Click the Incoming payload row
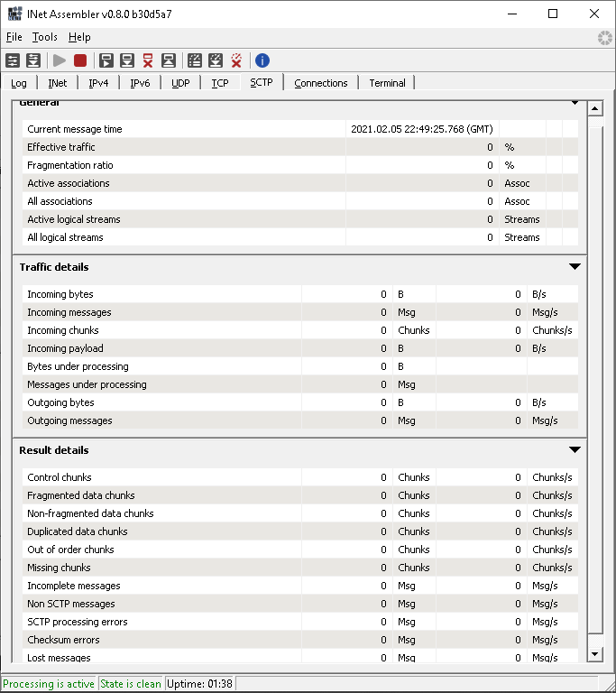Screen dimensions: 616x693 click(300, 348)
